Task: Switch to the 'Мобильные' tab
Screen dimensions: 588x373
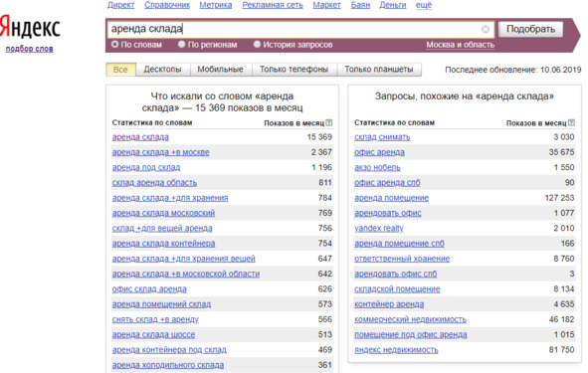Action: (x=221, y=70)
